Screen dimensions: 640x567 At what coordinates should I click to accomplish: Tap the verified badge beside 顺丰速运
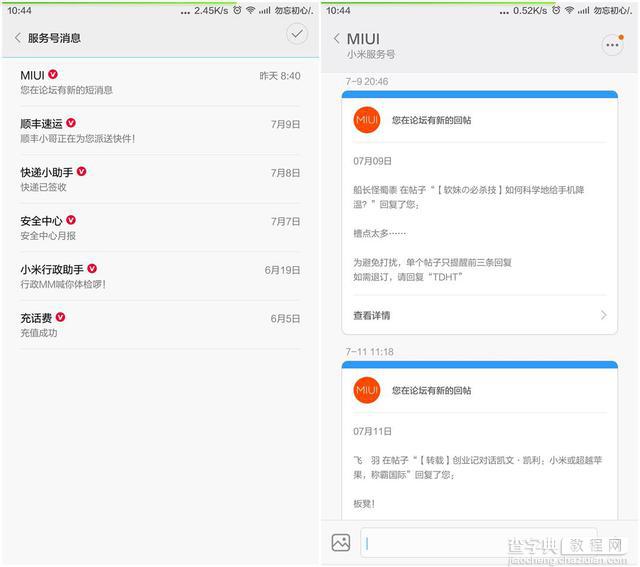(x=71, y=122)
